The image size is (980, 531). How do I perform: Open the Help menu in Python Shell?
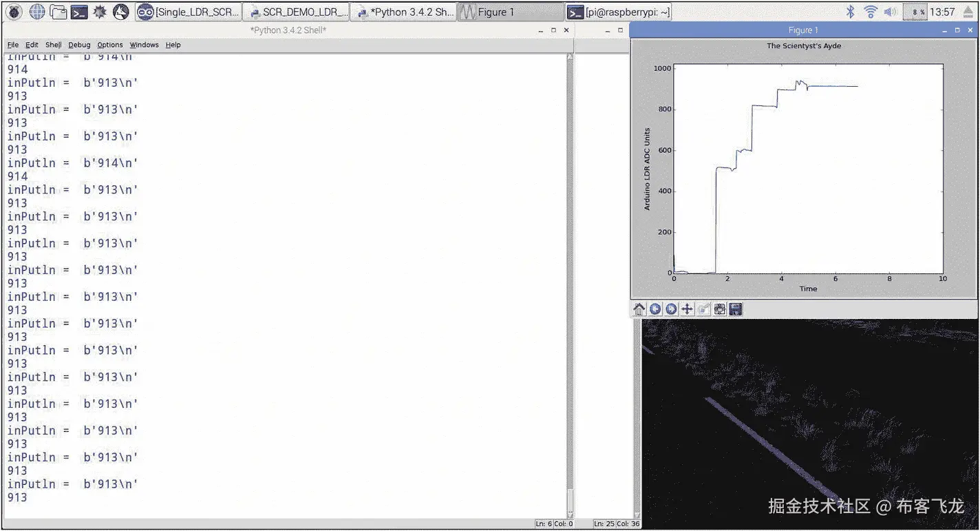coord(173,45)
